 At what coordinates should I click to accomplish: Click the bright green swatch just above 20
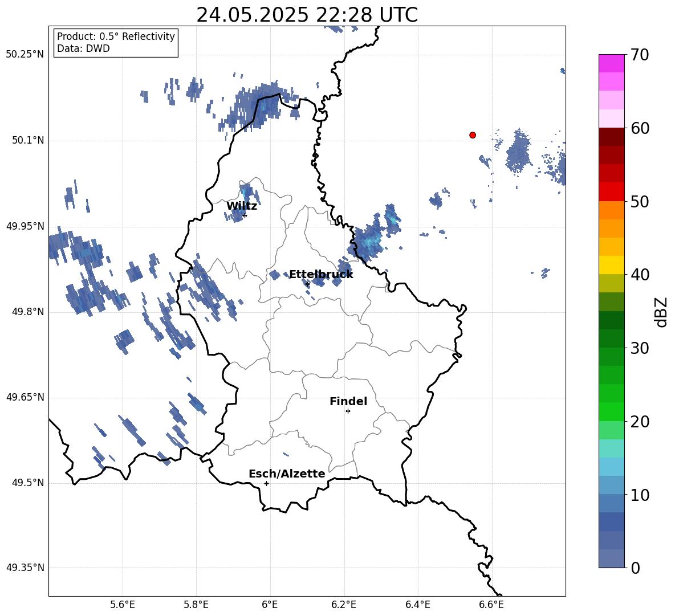coord(612,411)
